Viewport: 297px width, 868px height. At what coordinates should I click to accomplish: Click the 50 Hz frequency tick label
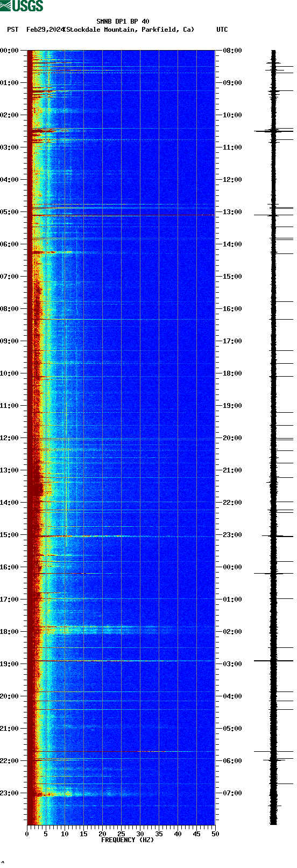tap(215, 834)
